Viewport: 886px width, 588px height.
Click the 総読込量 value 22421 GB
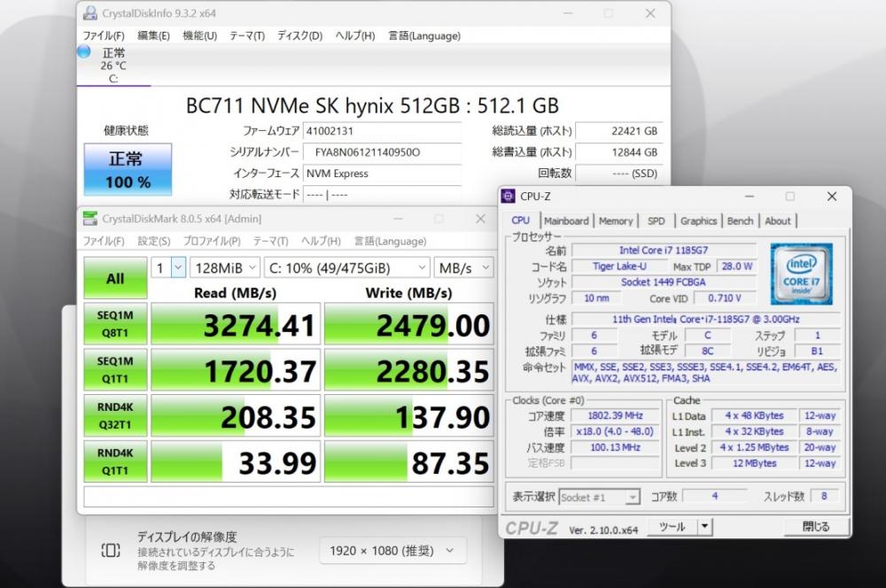(618, 131)
